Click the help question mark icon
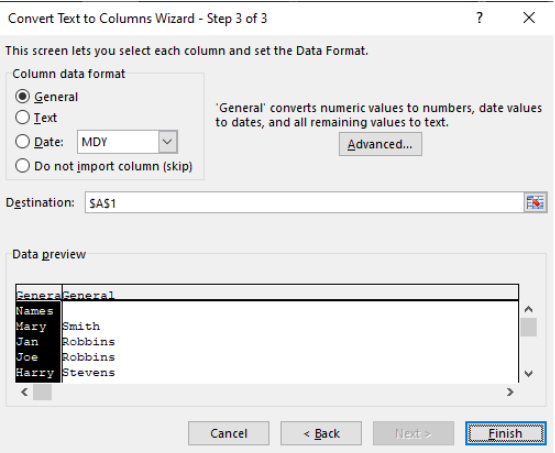This screenshot has width=555, height=453. [479, 17]
